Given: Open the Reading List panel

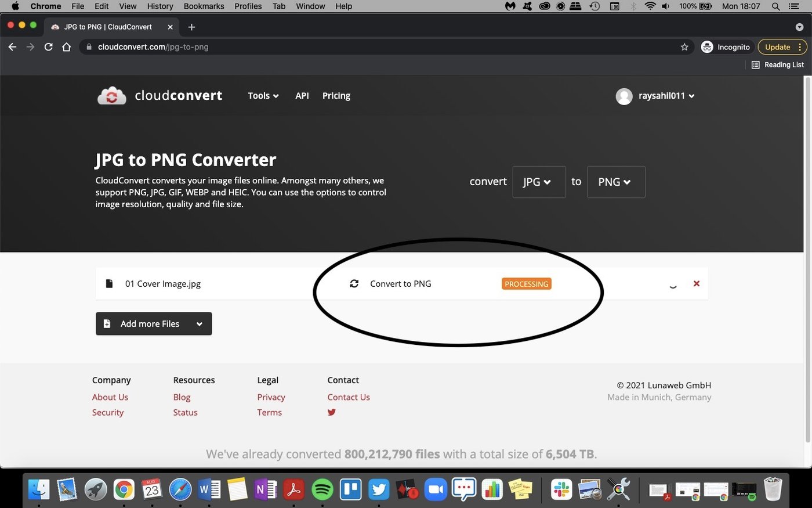Looking at the screenshot, I should pos(777,65).
